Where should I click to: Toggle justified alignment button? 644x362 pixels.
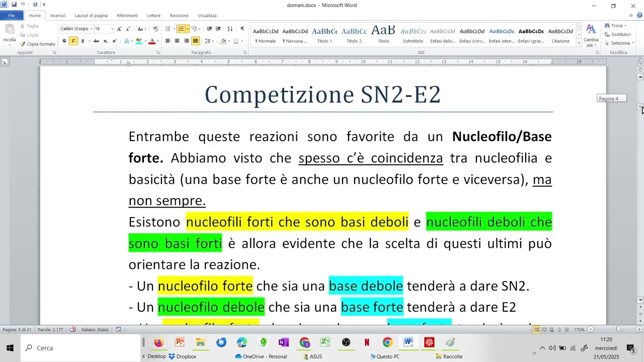[x=195, y=41]
